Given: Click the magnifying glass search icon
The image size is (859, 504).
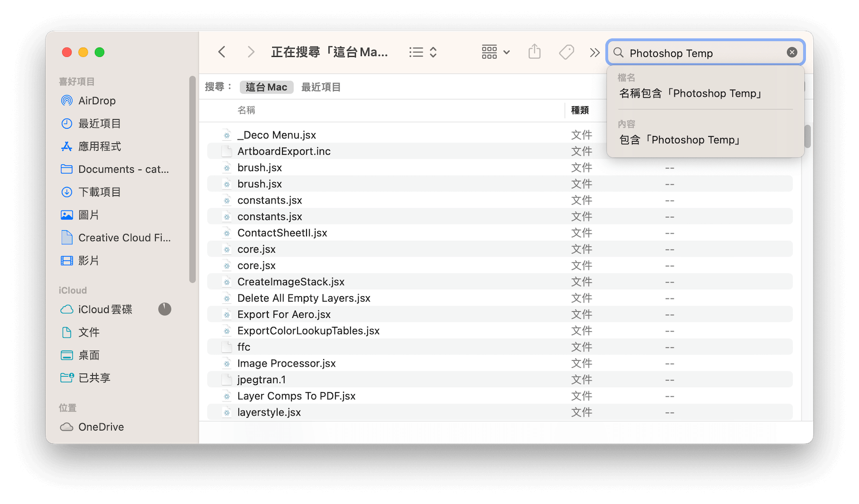Looking at the screenshot, I should tap(618, 53).
